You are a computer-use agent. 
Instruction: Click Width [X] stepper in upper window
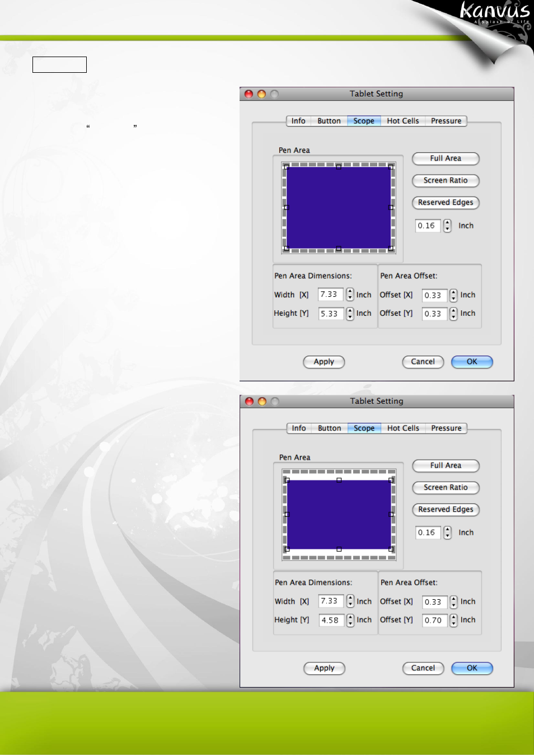coord(350,295)
